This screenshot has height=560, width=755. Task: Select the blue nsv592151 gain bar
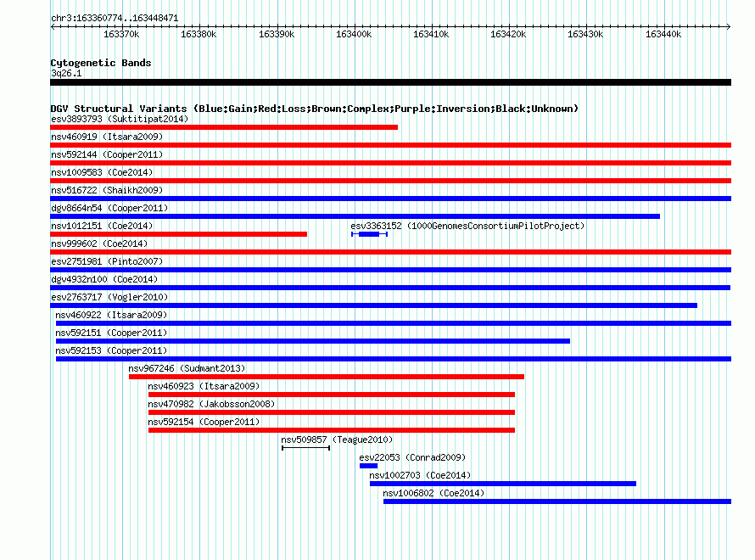(x=313, y=341)
